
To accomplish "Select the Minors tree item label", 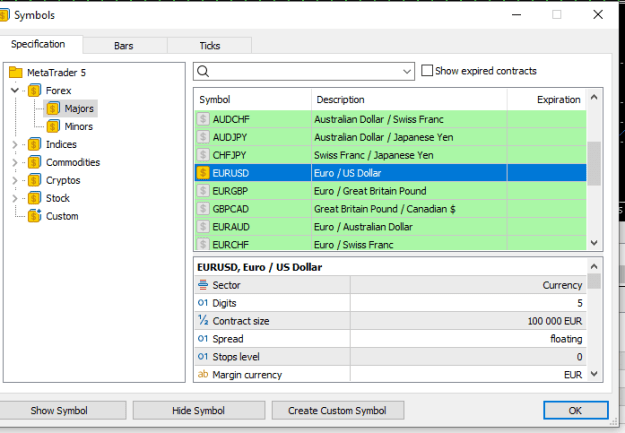I will point(79,126).
